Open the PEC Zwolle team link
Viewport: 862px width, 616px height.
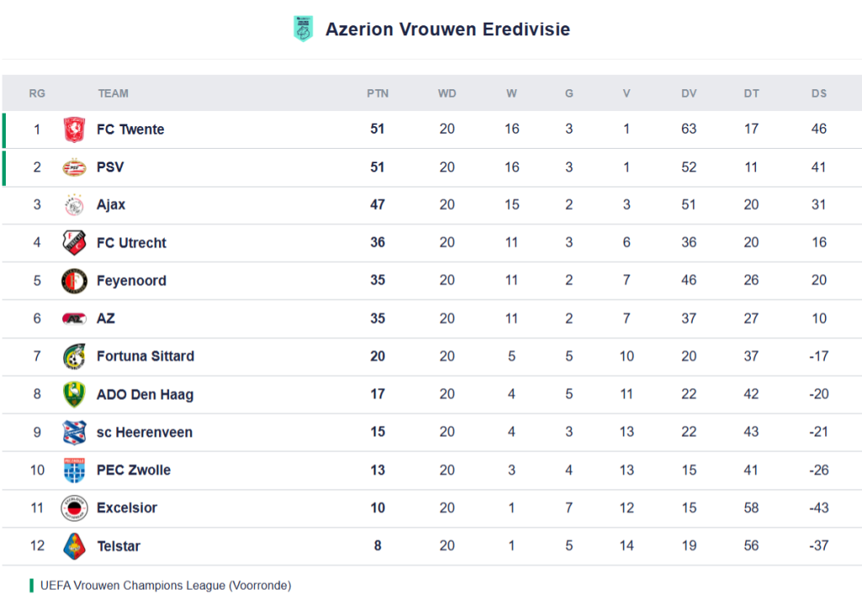point(133,470)
